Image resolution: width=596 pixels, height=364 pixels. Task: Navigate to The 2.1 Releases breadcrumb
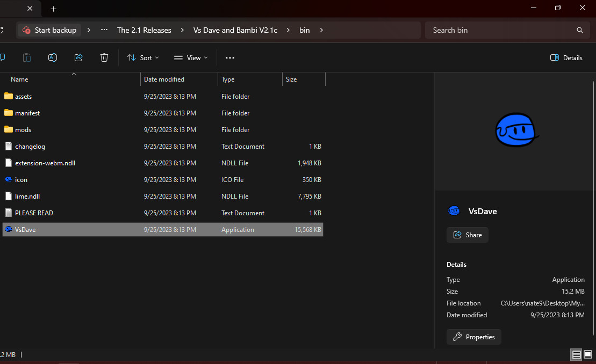point(144,30)
